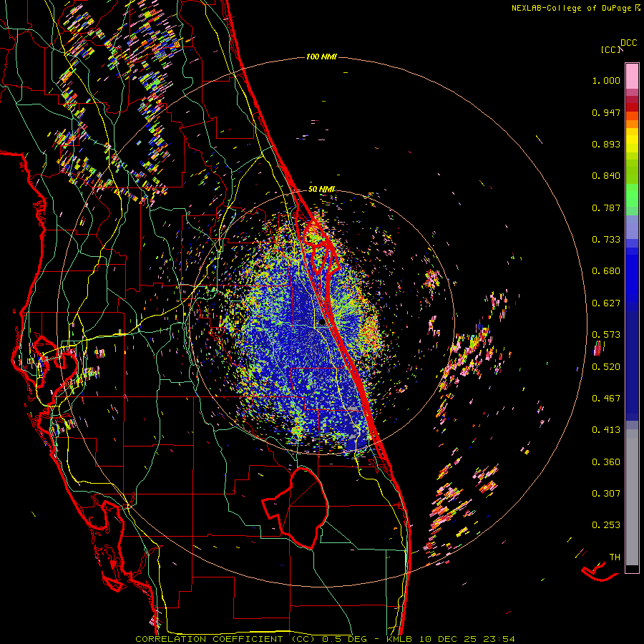This screenshot has width=644, height=644.
Task: Click the 100 NMI range ring label
Action: pos(321,57)
